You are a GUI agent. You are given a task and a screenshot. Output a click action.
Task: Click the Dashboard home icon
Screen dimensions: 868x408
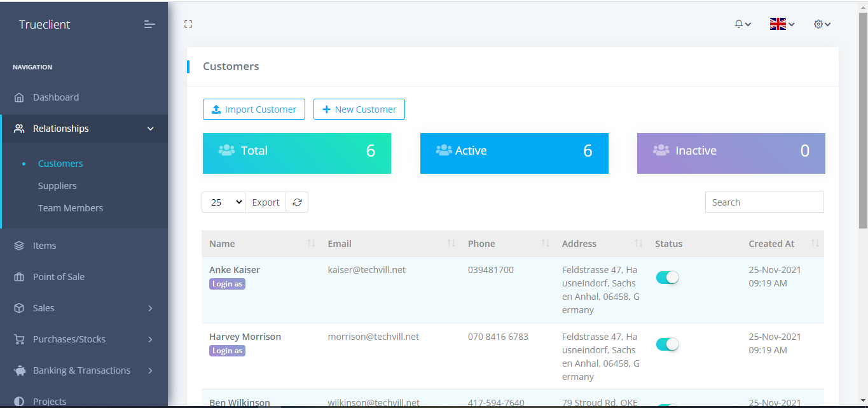[19, 97]
